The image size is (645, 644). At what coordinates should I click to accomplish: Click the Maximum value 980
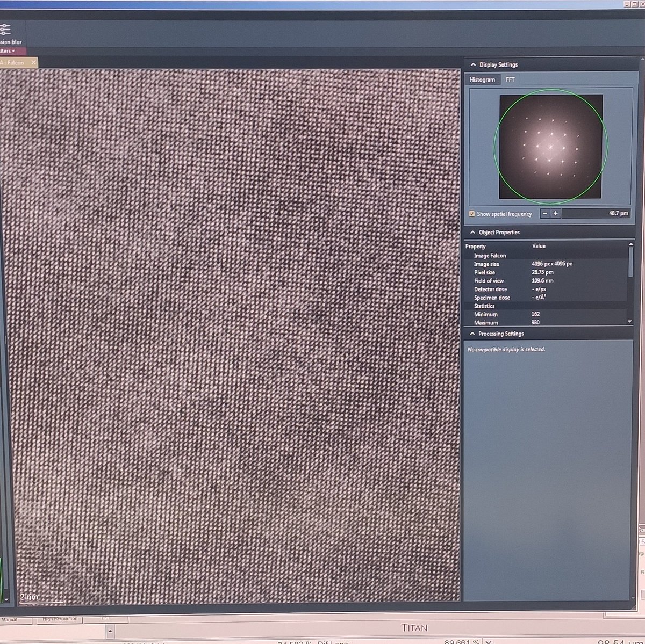[x=535, y=322]
